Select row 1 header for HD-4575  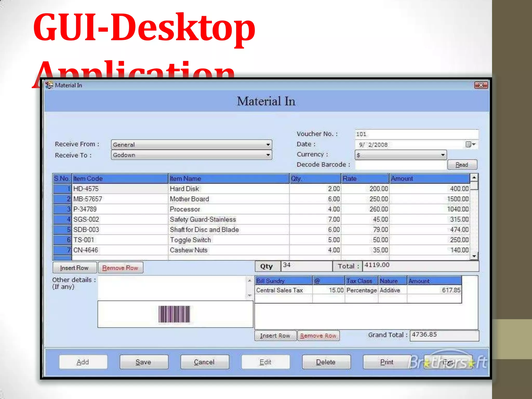point(62,189)
